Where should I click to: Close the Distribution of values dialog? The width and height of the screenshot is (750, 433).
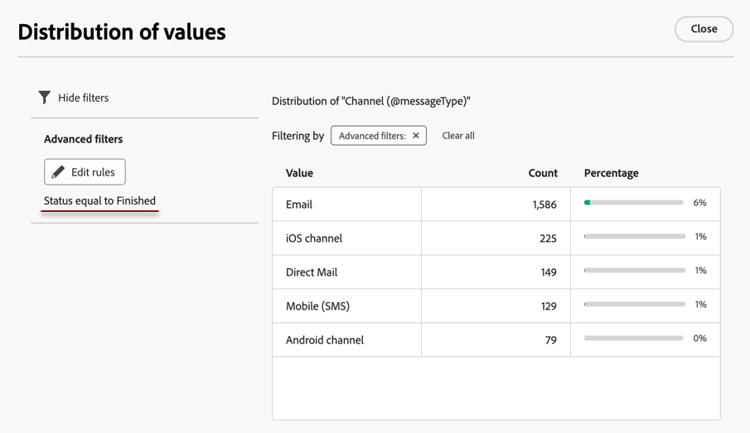point(703,29)
